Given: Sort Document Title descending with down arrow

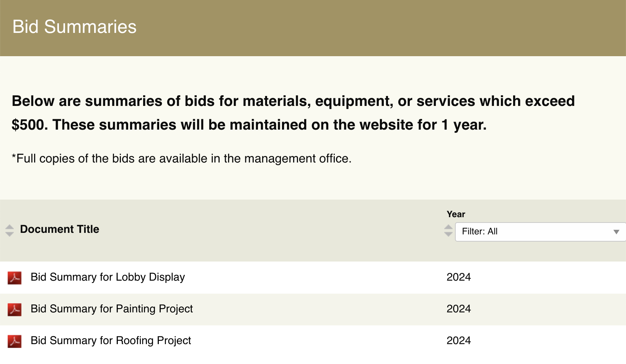Looking at the screenshot, I should (10, 234).
